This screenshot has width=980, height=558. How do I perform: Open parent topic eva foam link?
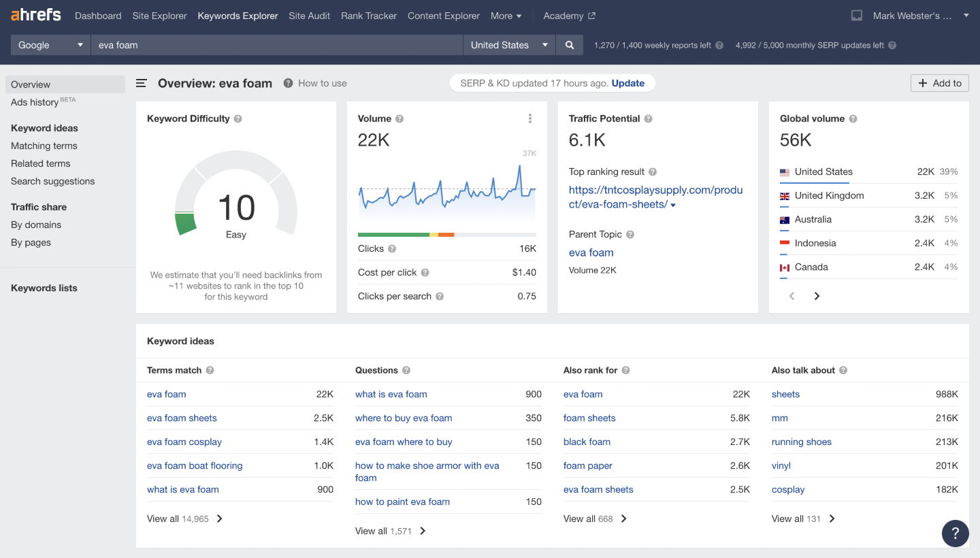point(591,252)
